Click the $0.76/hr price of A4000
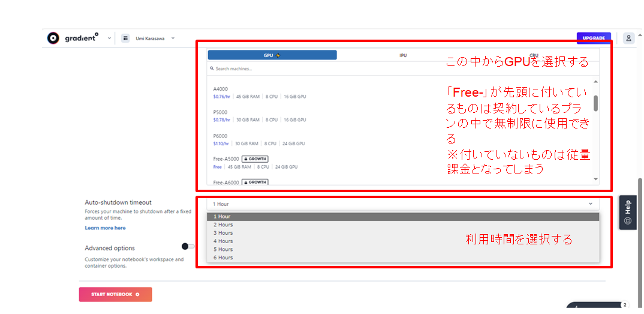 click(x=221, y=97)
